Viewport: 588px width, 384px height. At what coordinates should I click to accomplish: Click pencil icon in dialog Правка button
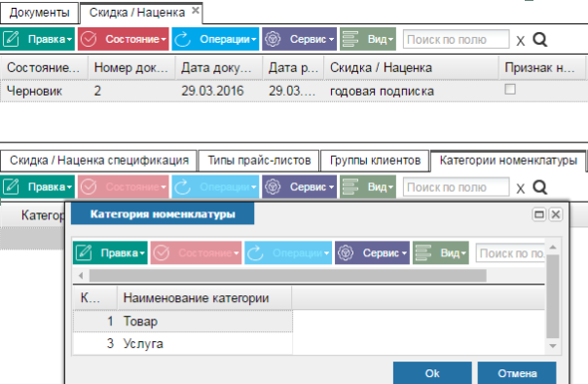(x=84, y=252)
